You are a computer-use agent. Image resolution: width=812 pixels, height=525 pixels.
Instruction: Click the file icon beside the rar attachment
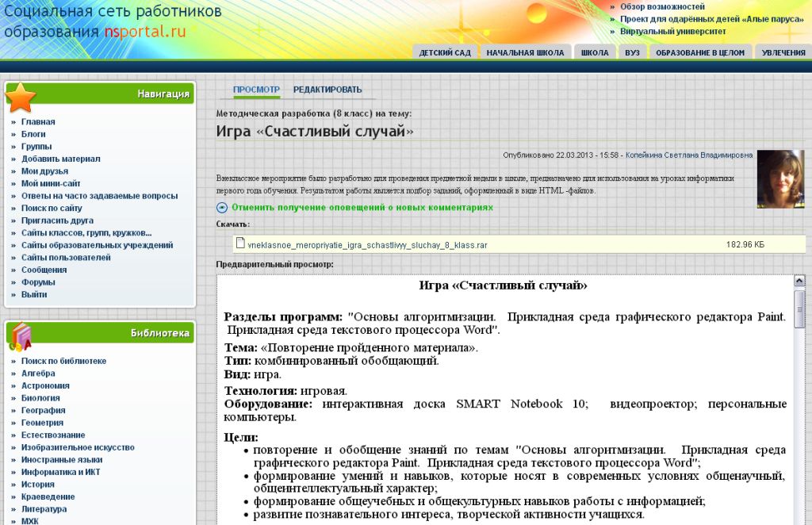(240, 244)
